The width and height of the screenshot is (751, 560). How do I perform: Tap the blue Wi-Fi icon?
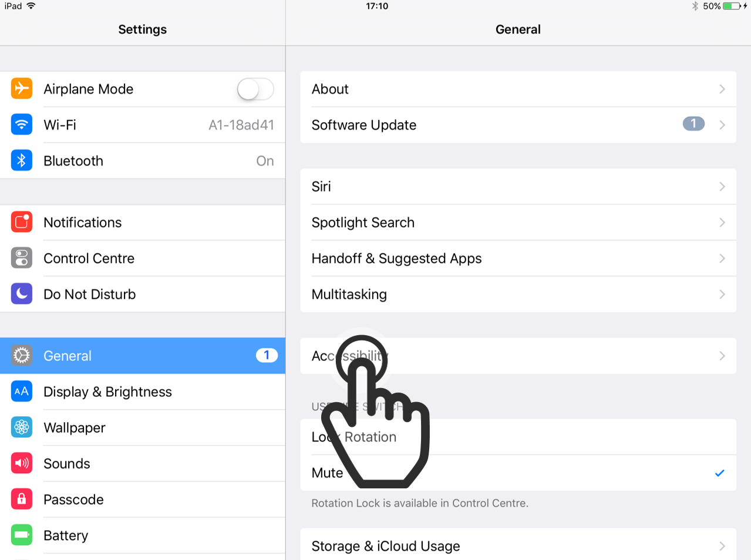pyautogui.click(x=22, y=124)
